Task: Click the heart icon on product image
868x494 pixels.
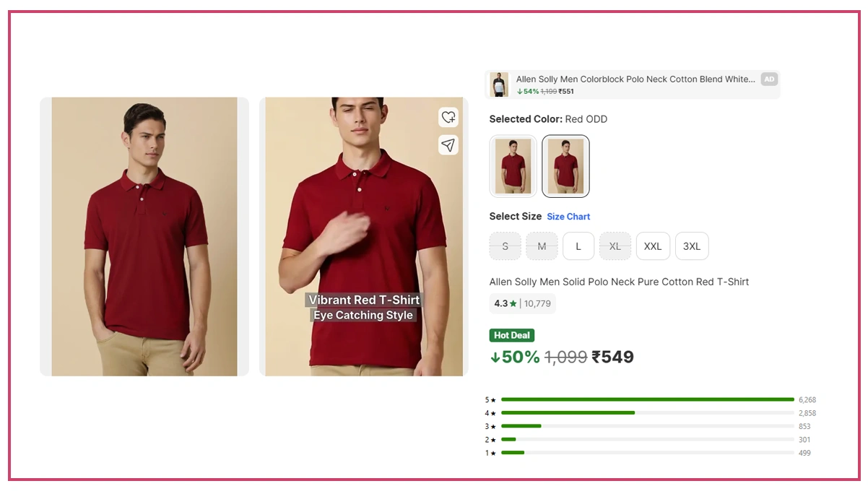Action: pyautogui.click(x=448, y=117)
